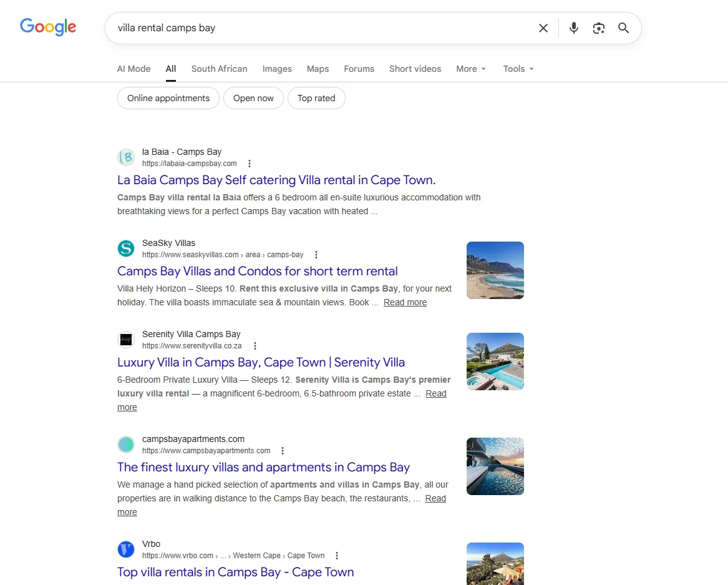Click the serenityvilla.co.za URL text
Image resolution: width=728 pixels, height=585 pixels.
pos(192,346)
